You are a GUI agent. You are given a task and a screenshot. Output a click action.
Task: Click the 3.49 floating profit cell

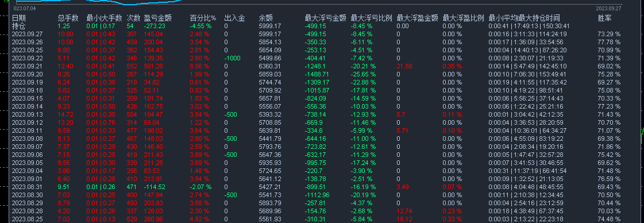pyautogui.click(x=403, y=187)
